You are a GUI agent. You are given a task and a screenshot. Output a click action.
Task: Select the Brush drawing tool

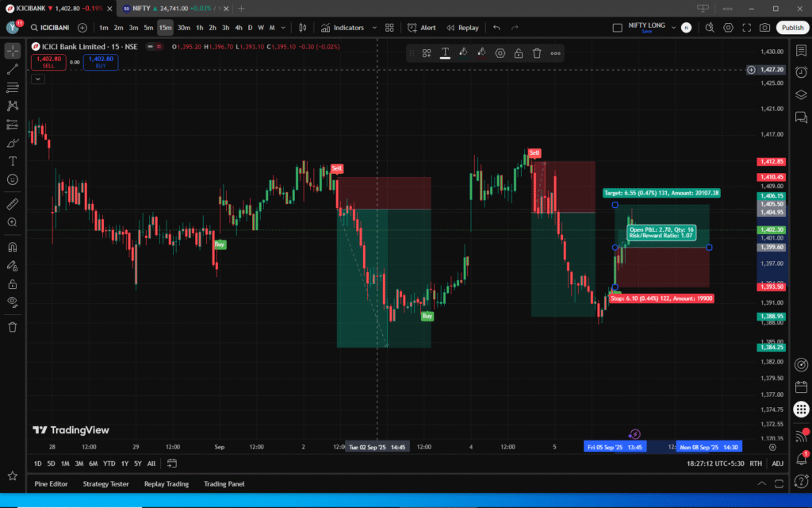pos(13,143)
